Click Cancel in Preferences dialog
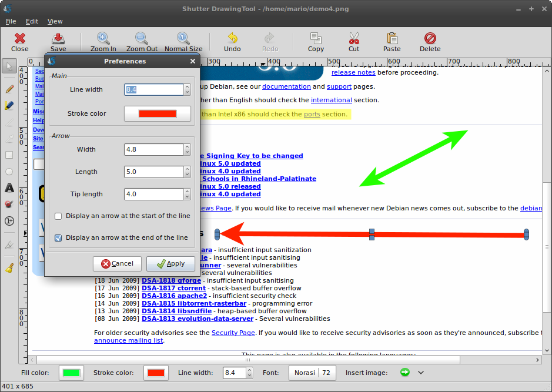 [x=117, y=264]
